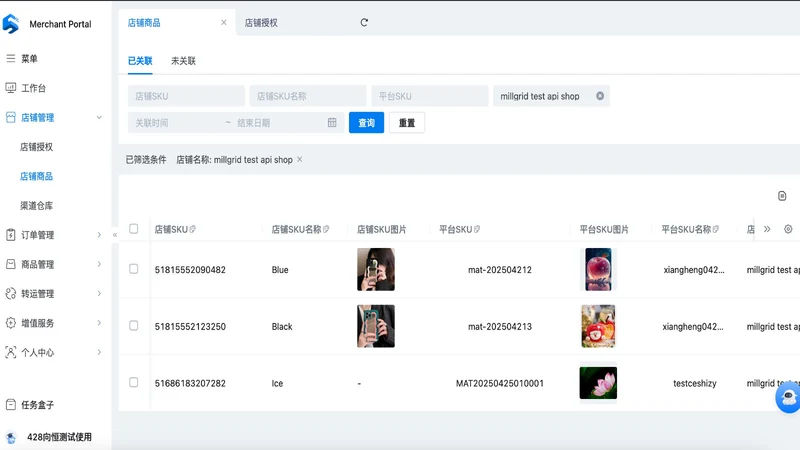The height and width of the screenshot is (450, 800).
Task: Click the export list icon above table
Action: point(782,196)
